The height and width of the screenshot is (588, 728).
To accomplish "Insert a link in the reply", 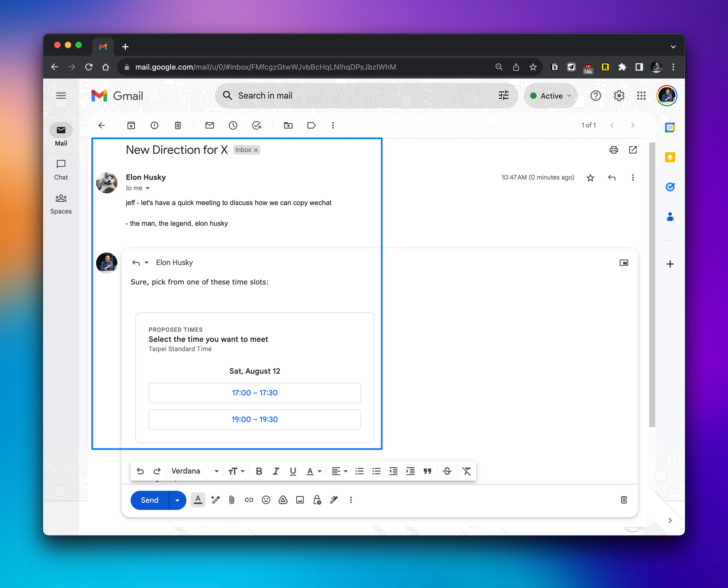I will (x=249, y=500).
